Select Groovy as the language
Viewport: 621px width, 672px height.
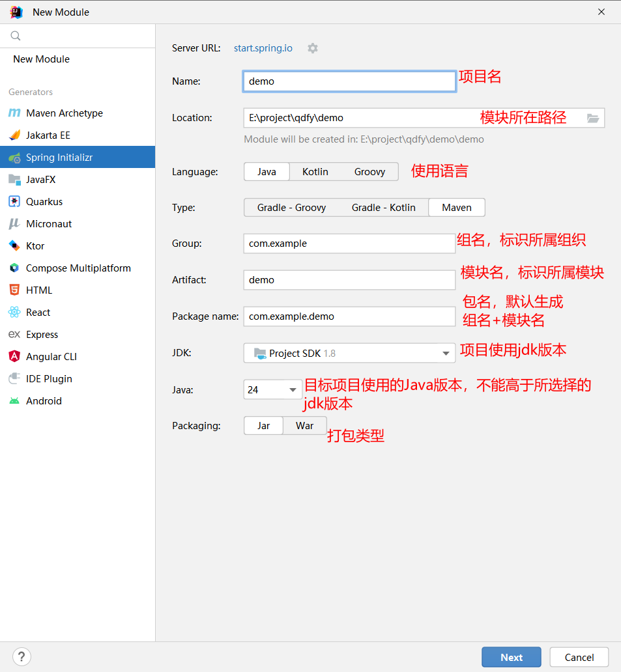369,172
